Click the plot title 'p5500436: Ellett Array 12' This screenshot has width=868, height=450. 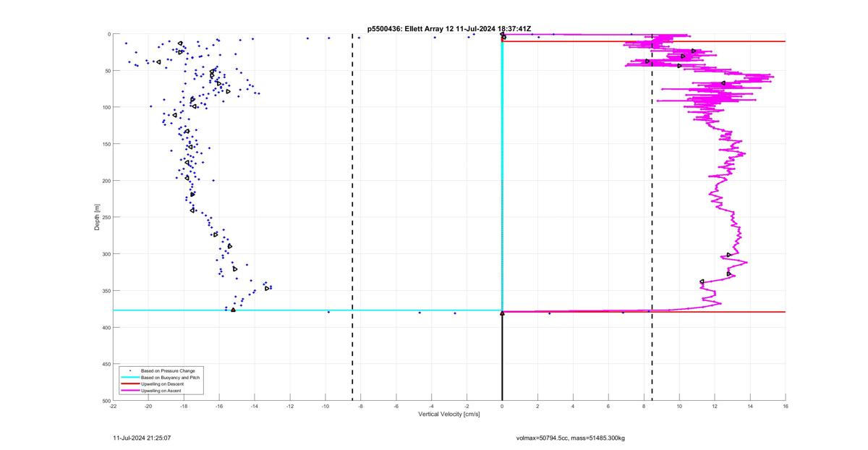click(x=410, y=29)
